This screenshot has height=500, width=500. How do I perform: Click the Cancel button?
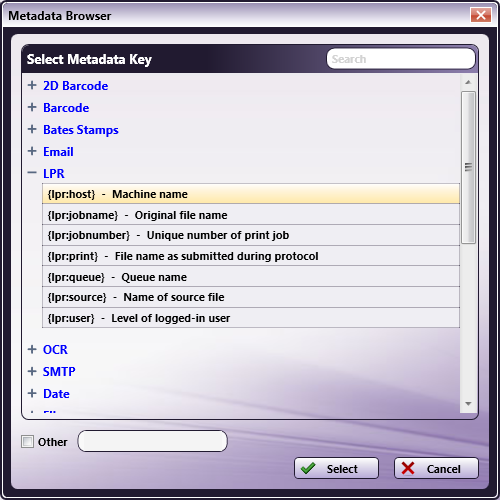tap(436, 468)
